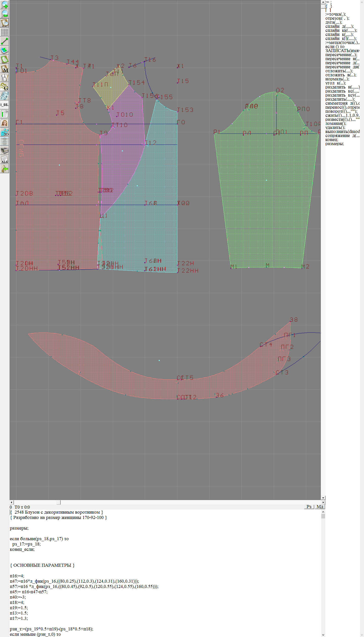The width and height of the screenshot is (364, 637).
Task: Click canvas vertical scrollbar down arrow
Action: pyautogui.click(x=323, y=498)
